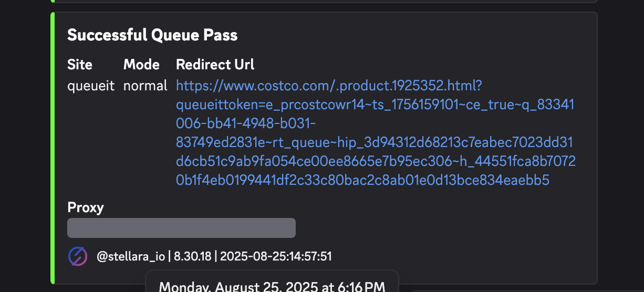Click the normal mode value
The image size is (644, 292).
pos(146,86)
